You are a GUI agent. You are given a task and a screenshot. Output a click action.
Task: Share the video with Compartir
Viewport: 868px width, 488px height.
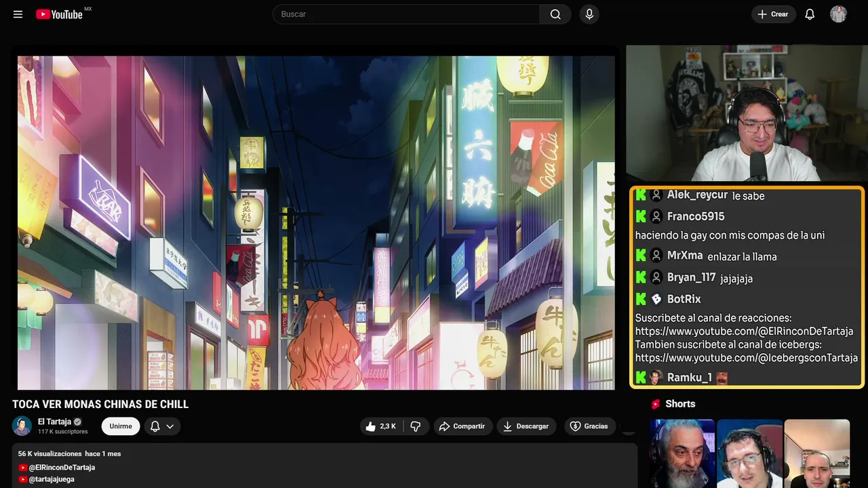pyautogui.click(x=462, y=426)
